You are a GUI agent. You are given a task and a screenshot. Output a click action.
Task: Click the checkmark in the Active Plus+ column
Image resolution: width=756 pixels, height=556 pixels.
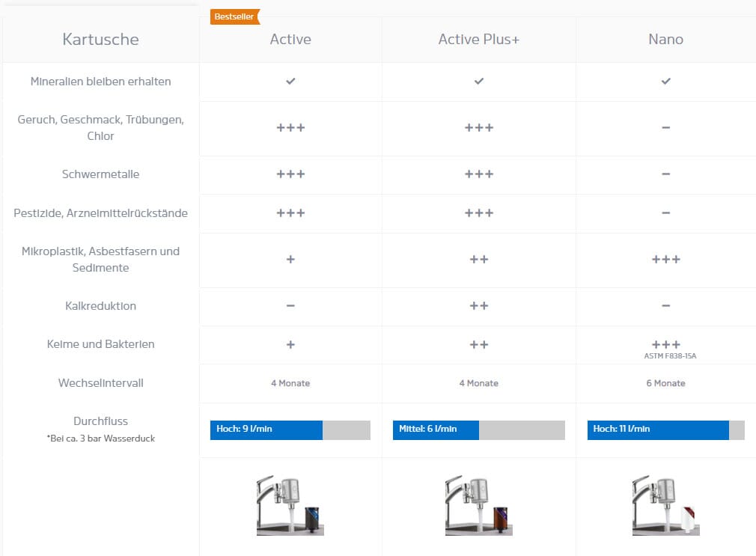[x=479, y=81]
